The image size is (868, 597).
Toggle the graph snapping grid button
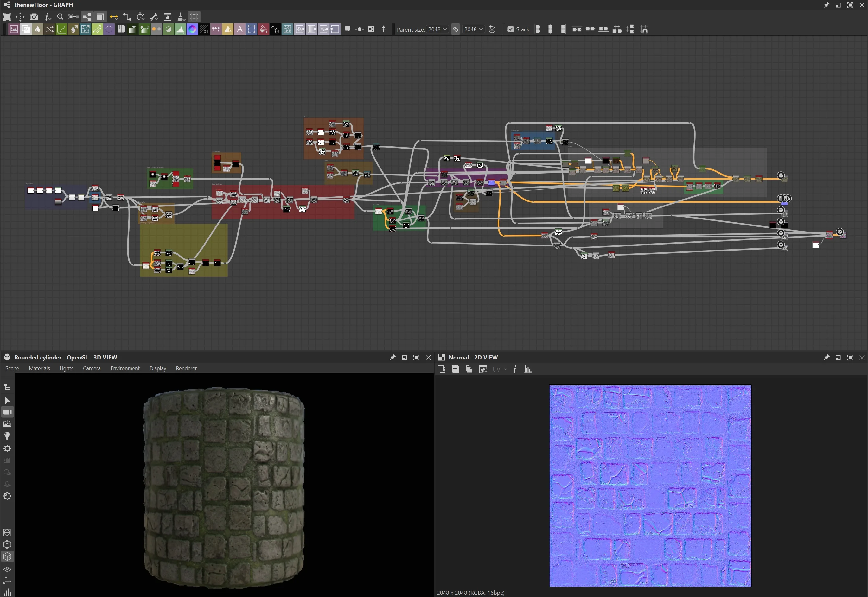[x=194, y=17]
